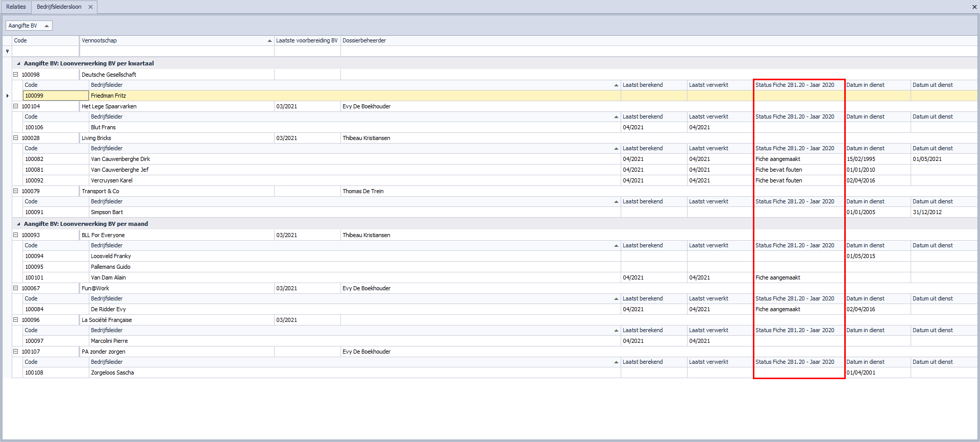Collapse the Loonverwerking BV per maand group
Screen dimensions: 980x442
pos(19,224)
